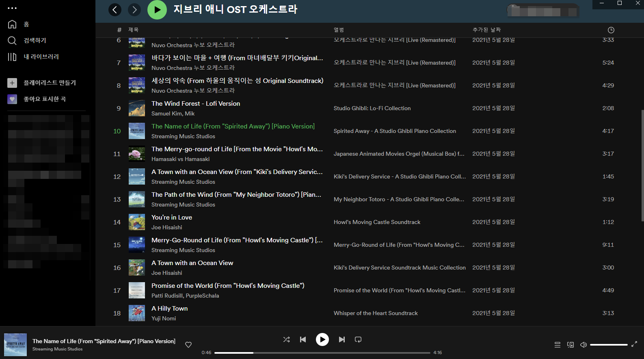Go forward with the right arrow button

[134, 10]
